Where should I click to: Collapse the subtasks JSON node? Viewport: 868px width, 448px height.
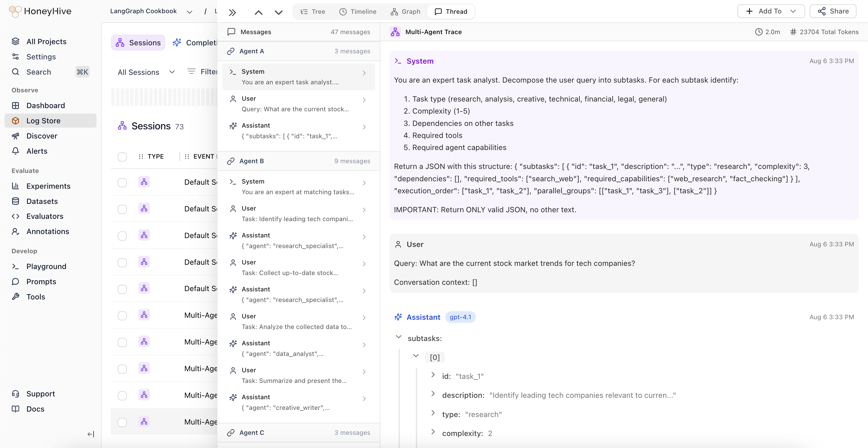click(398, 337)
